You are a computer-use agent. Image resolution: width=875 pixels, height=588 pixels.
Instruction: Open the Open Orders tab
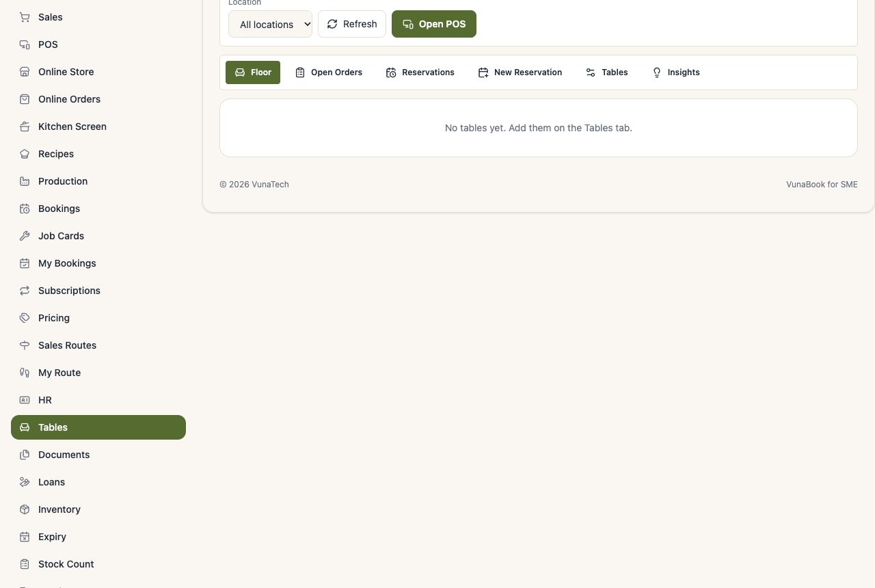[329, 72]
